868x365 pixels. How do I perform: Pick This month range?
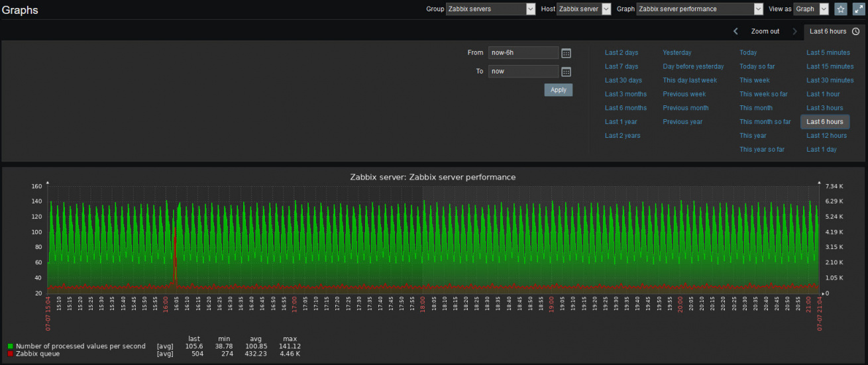click(756, 108)
